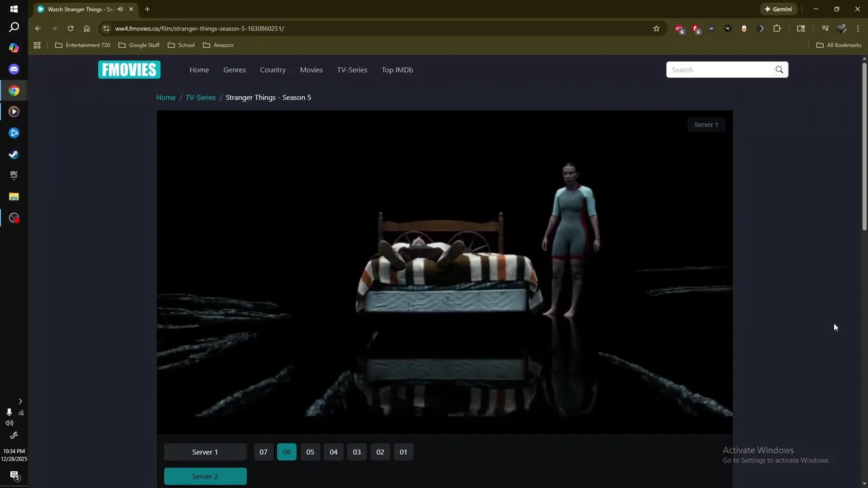Close the Watch Stranger Things tab
The width and height of the screenshot is (868, 488).
[131, 9]
